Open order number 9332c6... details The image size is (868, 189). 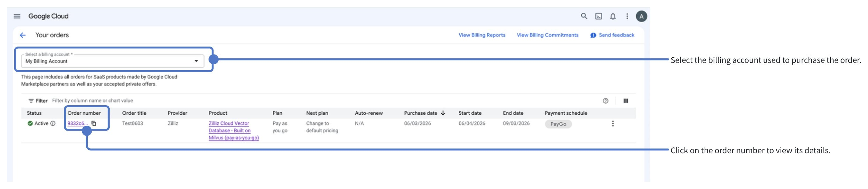78,123
